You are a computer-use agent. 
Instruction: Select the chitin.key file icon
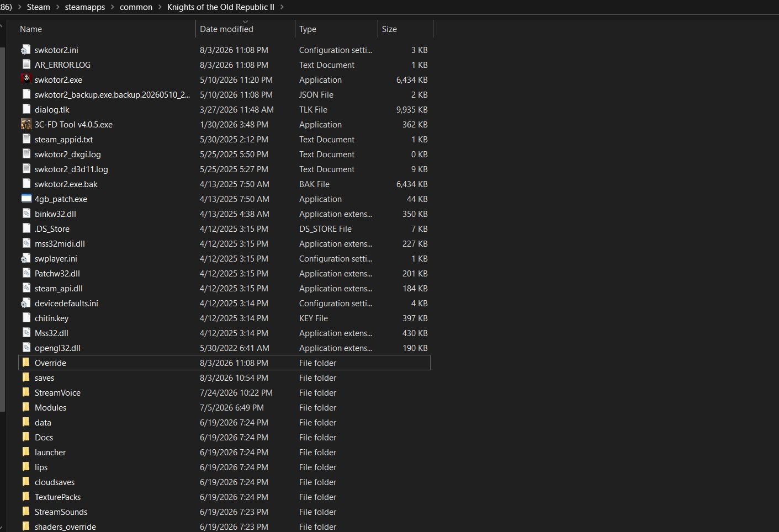pyautogui.click(x=26, y=318)
